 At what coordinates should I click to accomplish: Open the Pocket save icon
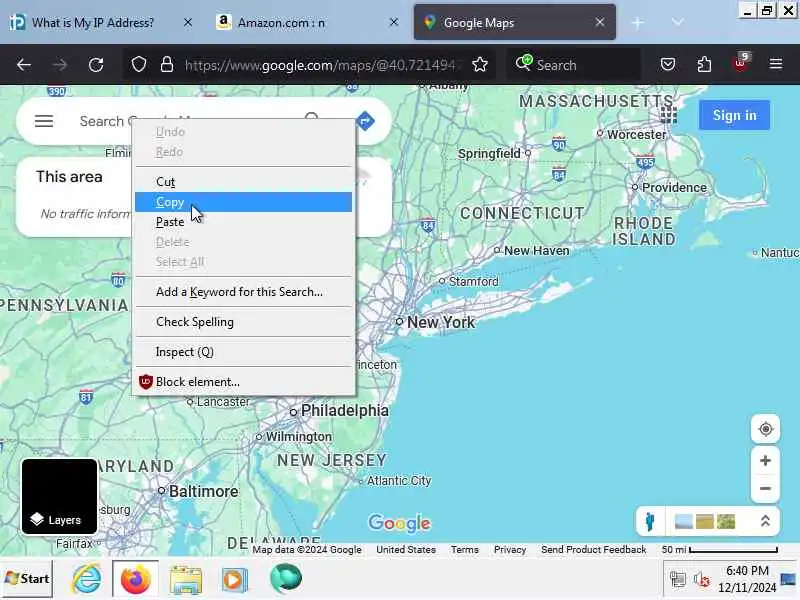click(x=668, y=65)
